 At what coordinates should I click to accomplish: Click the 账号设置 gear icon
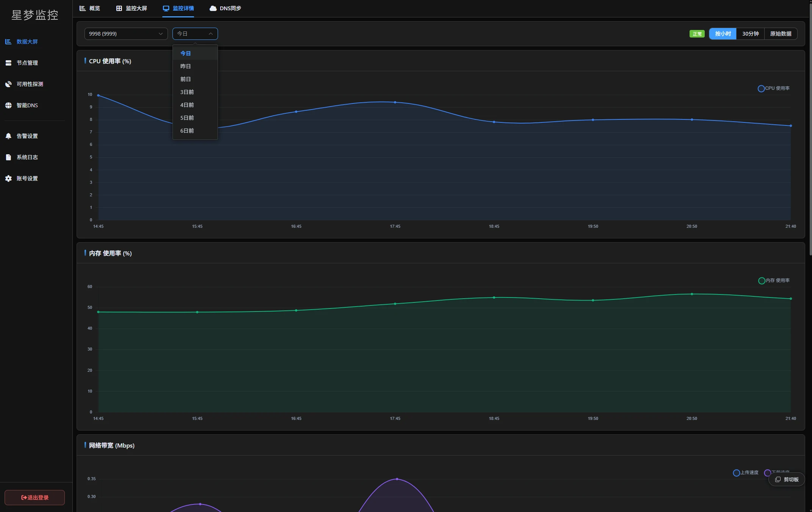[x=8, y=178]
